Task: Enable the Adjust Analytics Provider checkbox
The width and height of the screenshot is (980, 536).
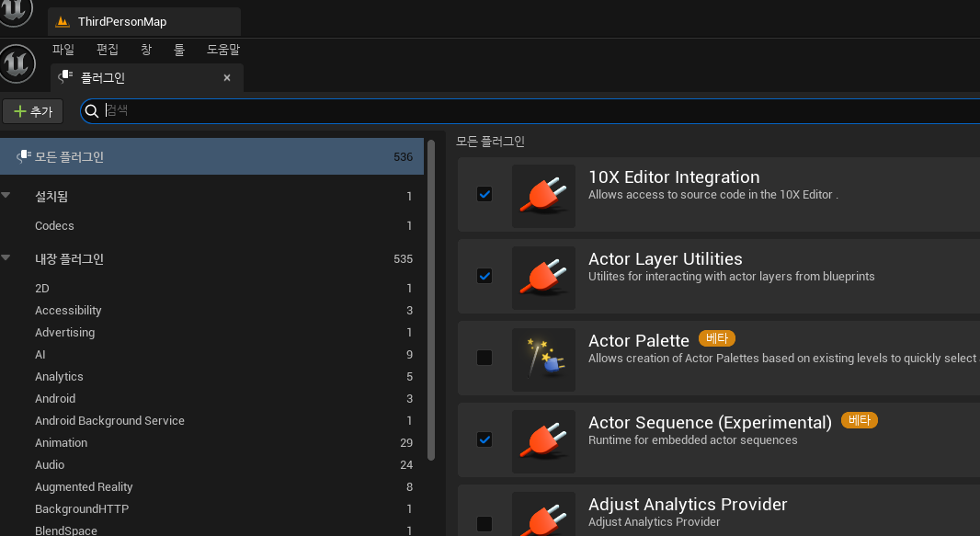Action: coord(484,523)
